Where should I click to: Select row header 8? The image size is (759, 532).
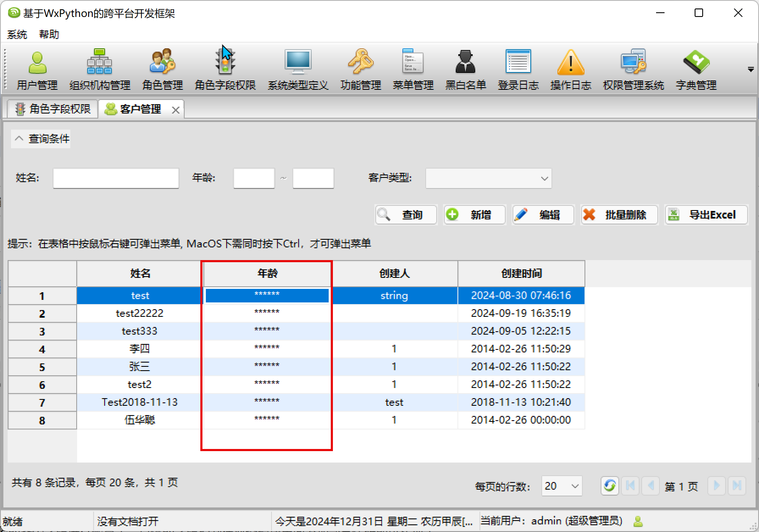[x=42, y=421]
